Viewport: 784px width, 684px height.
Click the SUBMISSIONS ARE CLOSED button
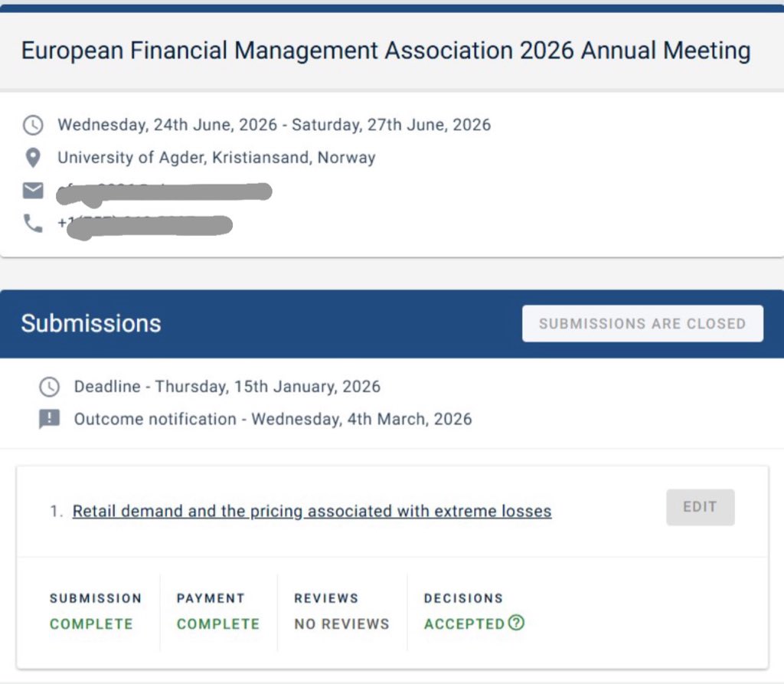[x=642, y=322]
